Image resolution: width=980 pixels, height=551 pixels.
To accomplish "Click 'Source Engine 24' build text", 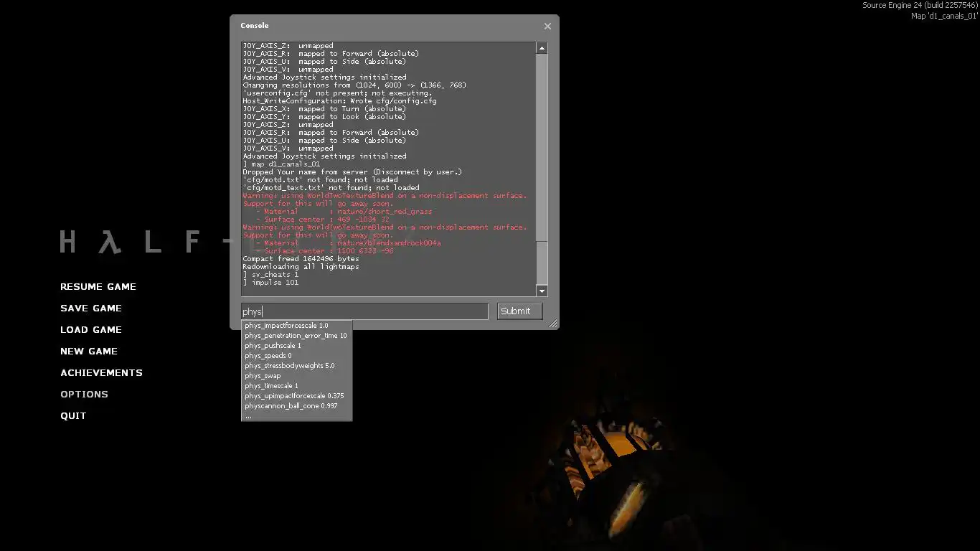I will [920, 5].
